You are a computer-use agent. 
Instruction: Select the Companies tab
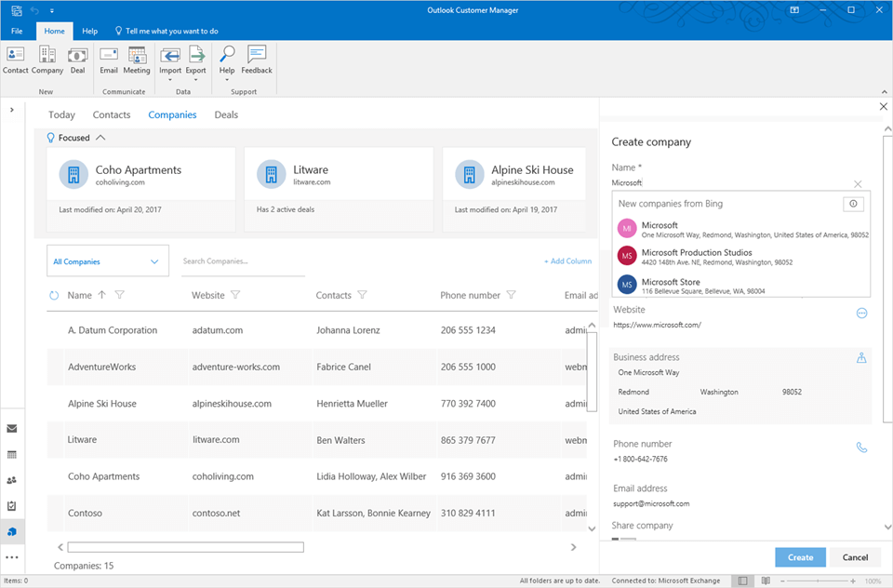tap(173, 114)
